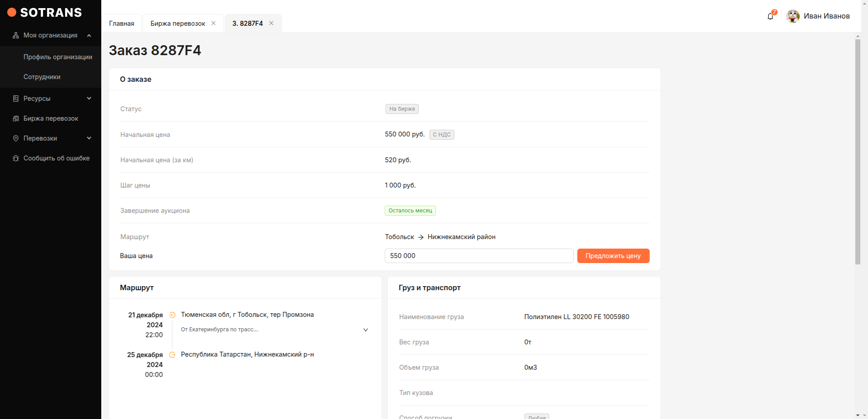The image size is (868, 419).
Task: Click the Nizhnekamsk unloading point icon
Action: click(172, 355)
